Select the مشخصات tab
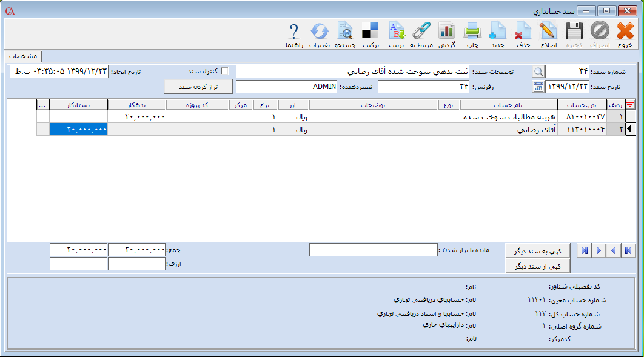Image resolution: width=644 pixels, height=357 pixels. point(23,56)
